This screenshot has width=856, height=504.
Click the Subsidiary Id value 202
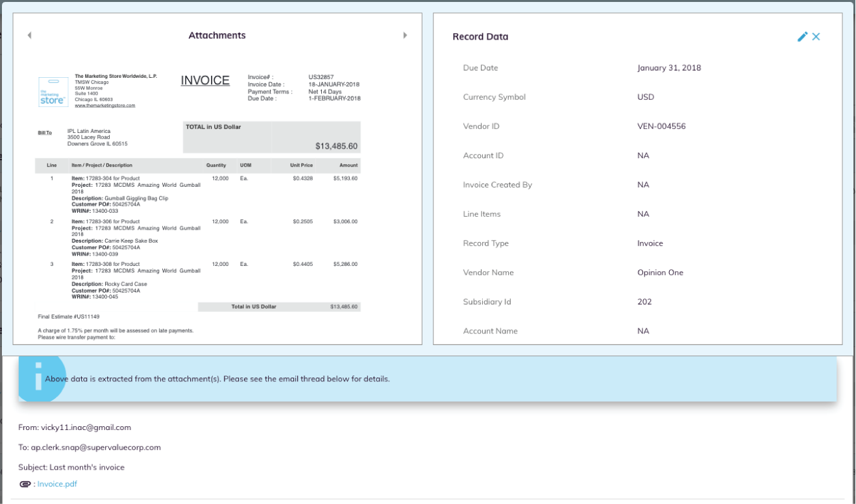pyautogui.click(x=644, y=302)
